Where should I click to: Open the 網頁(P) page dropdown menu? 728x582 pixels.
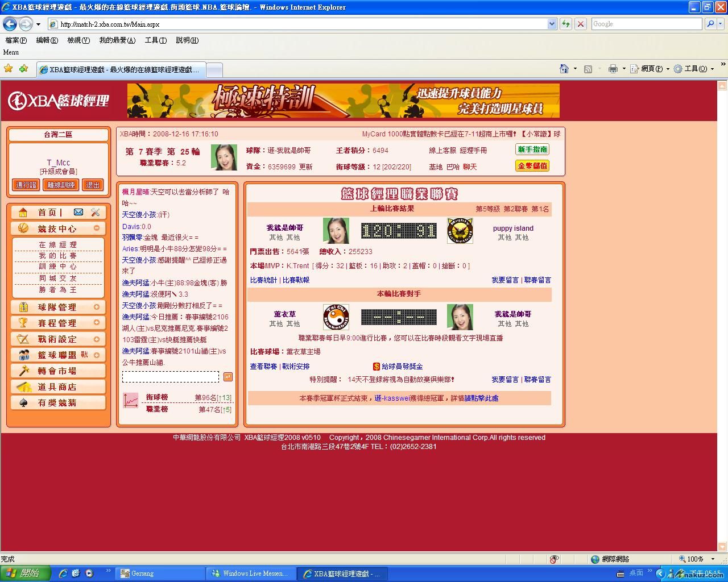(x=652, y=69)
